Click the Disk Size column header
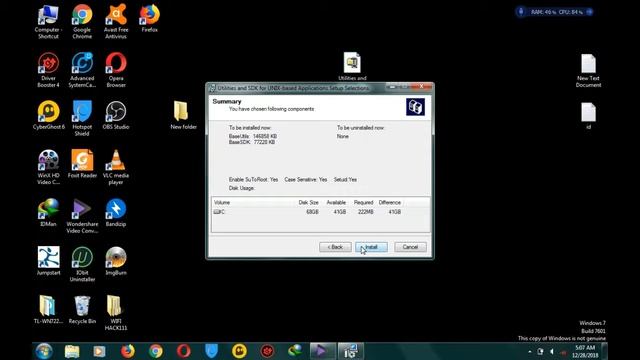 pos(308,202)
